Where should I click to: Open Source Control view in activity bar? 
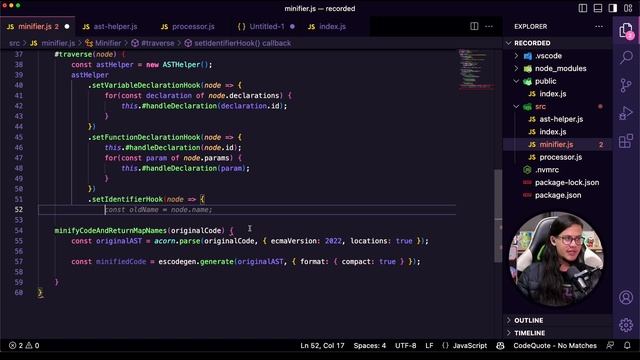click(626, 85)
